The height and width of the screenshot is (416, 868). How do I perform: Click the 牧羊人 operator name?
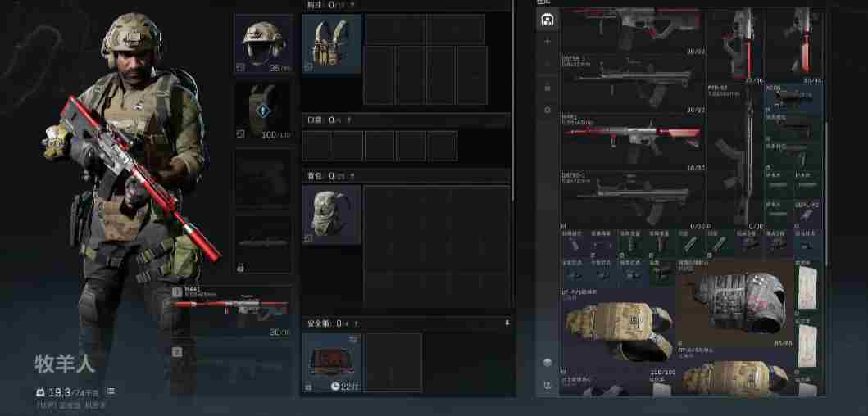(x=65, y=364)
